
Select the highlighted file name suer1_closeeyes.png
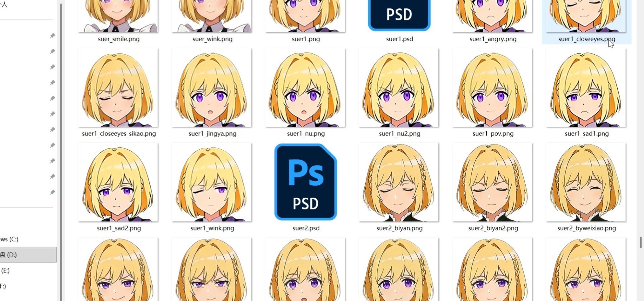[587, 39]
